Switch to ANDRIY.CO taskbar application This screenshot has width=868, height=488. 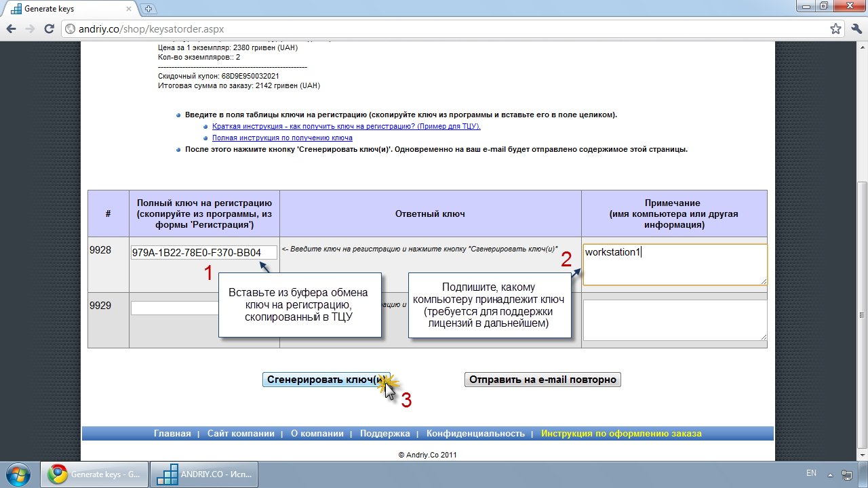(x=203, y=474)
